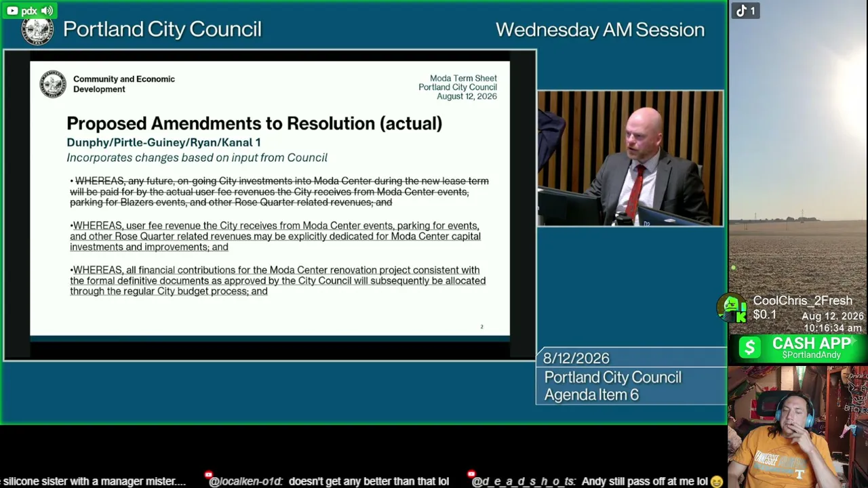Click the '10:16:34 am' clock
Image resolution: width=868 pixels, height=488 pixels.
click(x=833, y=328)
